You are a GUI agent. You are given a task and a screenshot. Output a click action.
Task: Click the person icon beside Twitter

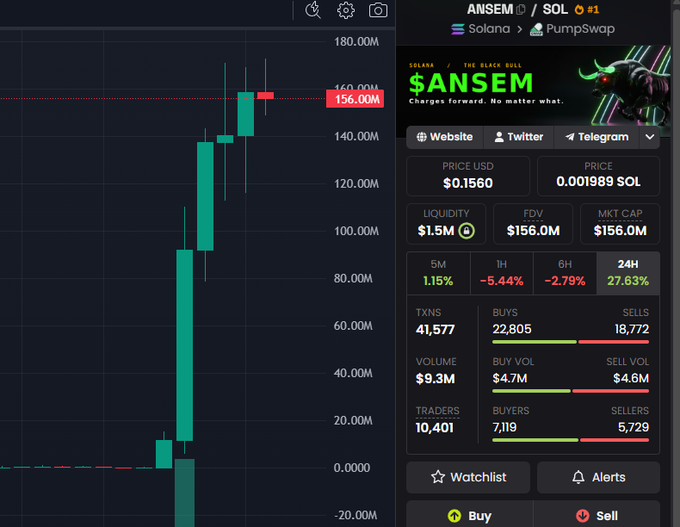click(499, 137)
